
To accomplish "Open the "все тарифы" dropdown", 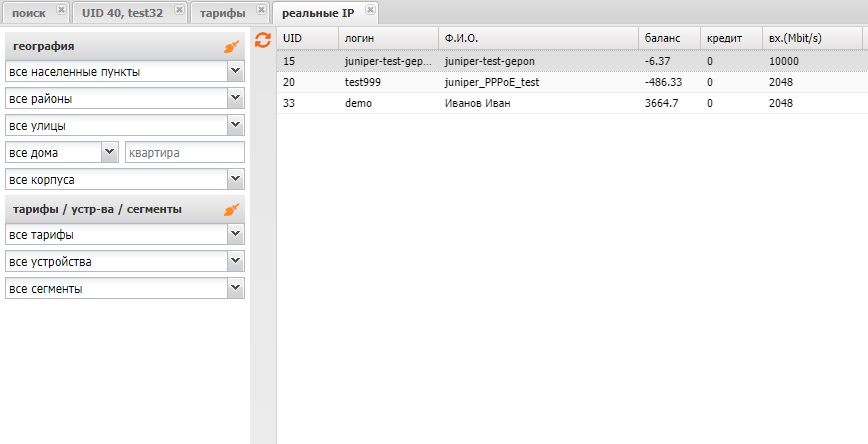I will point(235,235).
